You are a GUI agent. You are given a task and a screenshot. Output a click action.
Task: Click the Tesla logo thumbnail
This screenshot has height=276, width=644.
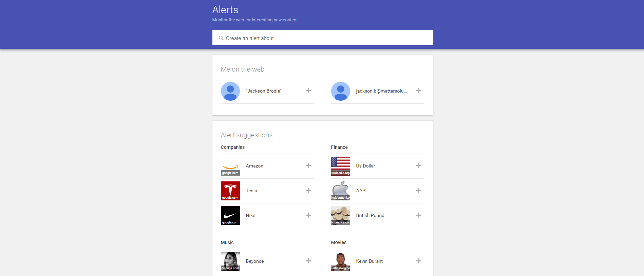[230, 191]
